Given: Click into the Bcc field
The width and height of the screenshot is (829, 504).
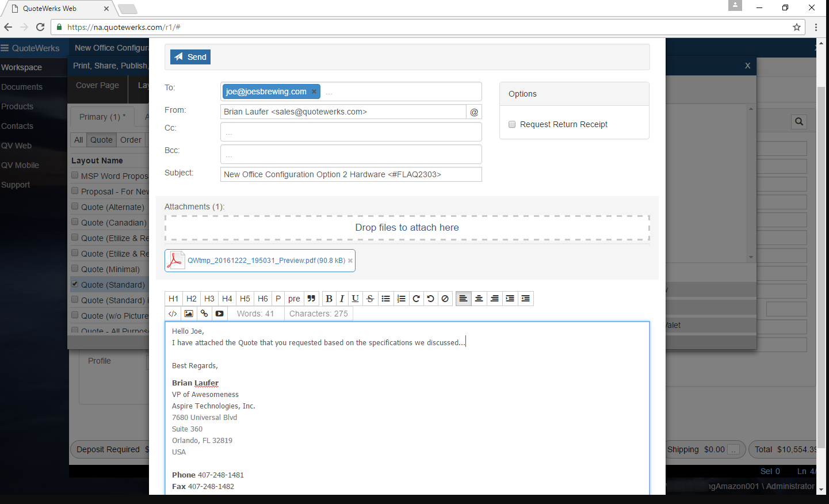Looking at the screenshot, I should (x=351, y=154).
